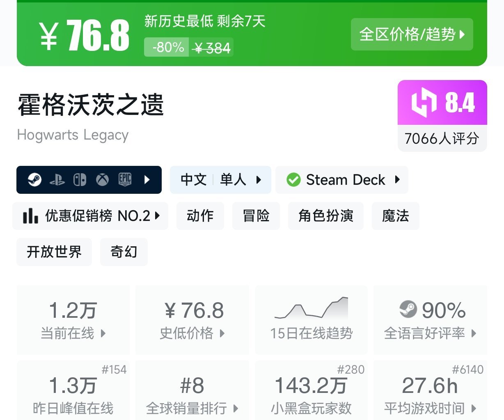This screenshot has width=504, height=420.
Task: Open the 优惠促销榜 NO.2 ranking
Action: 90,216
